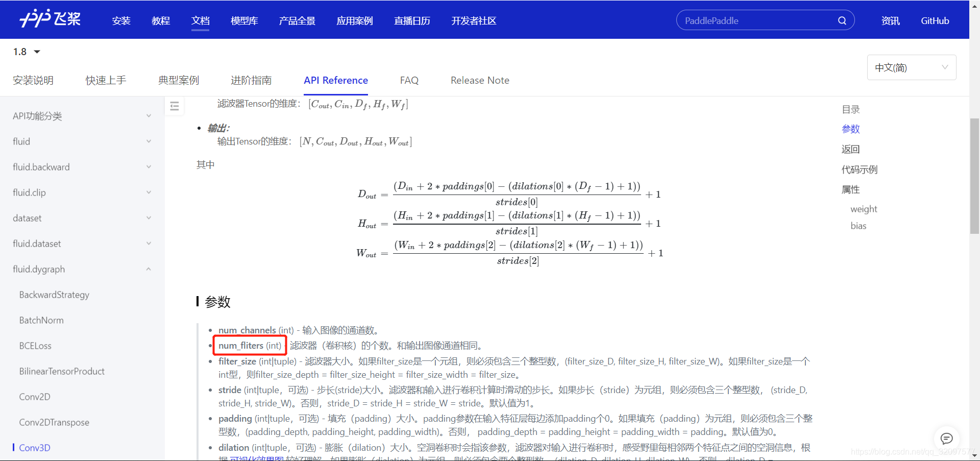Jump to 参数 in the contents
The image size is (980, 461).
coord(851,129)
